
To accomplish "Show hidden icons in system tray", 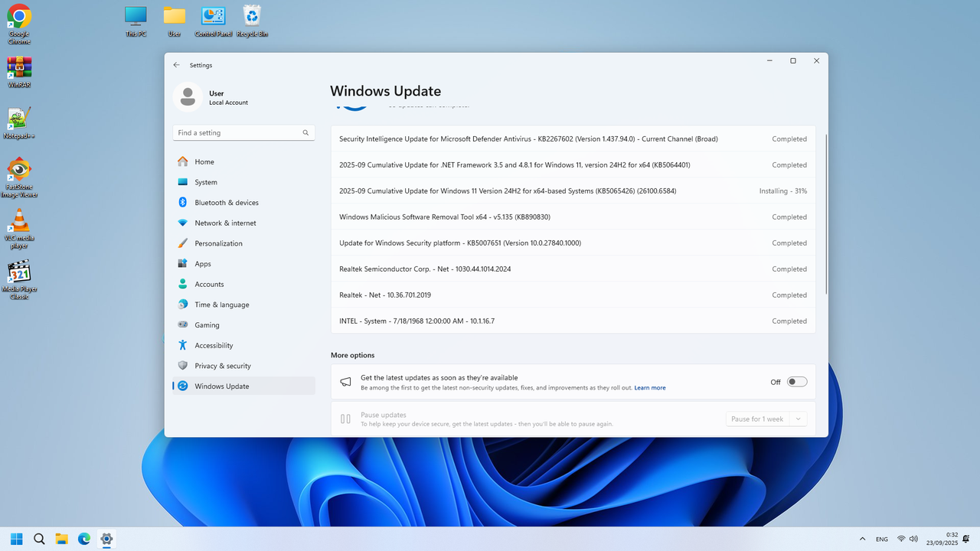I will click(x=863, y=540).
